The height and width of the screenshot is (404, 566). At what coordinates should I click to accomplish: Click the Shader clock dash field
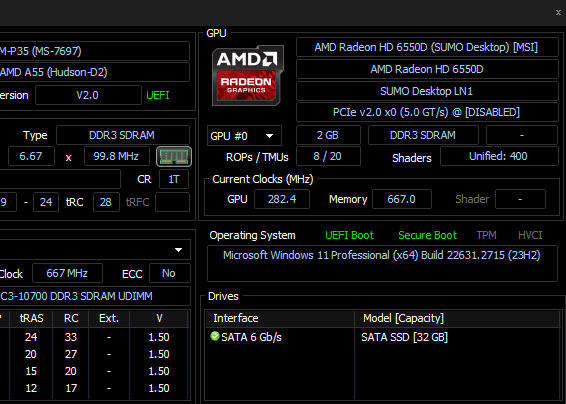point(520,199)
